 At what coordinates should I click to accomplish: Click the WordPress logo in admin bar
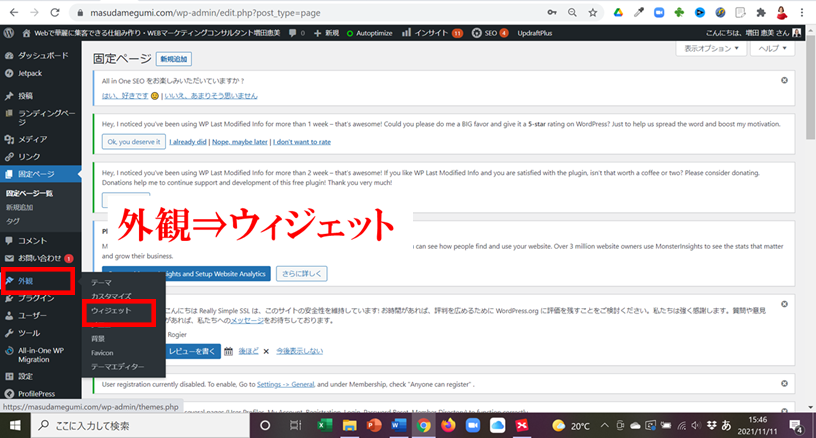click(x=8, y=33)
